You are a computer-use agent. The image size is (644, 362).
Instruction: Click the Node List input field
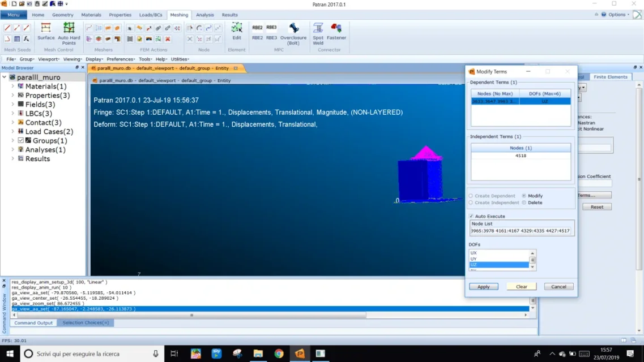(521, 231)
